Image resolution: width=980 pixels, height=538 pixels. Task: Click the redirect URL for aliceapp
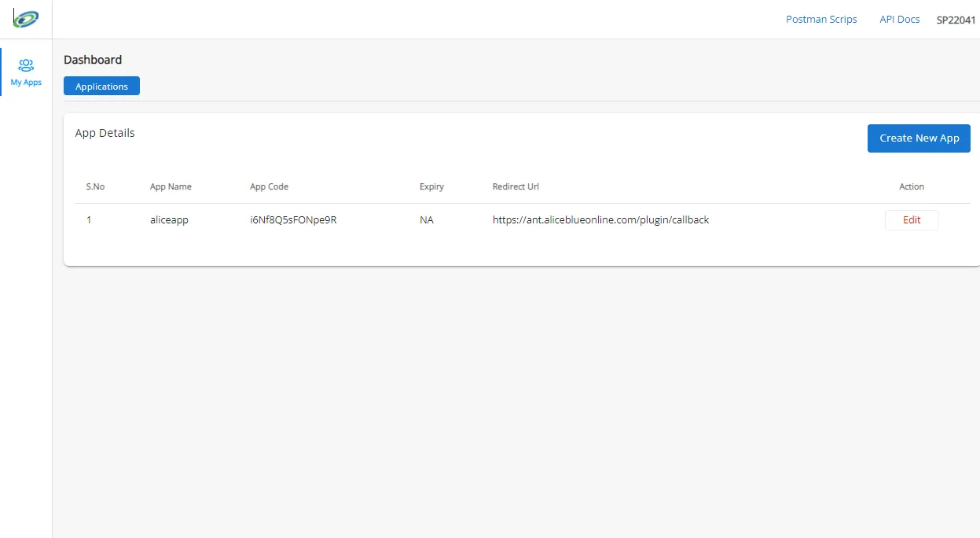pyautogui.click(x=600, y=220)
